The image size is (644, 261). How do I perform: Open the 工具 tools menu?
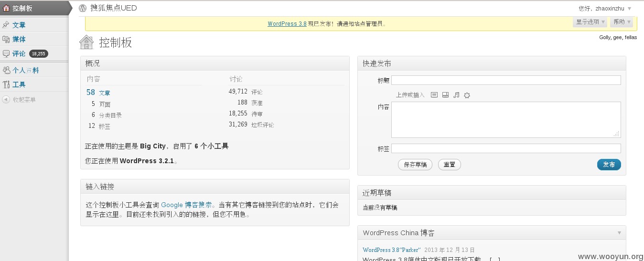19,84
